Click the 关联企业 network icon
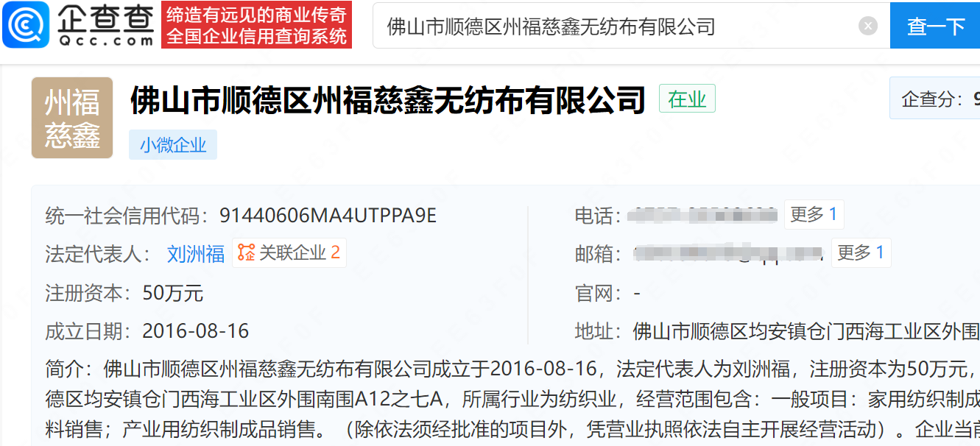Viewport: 980px width, 446px height. (246, 253)
